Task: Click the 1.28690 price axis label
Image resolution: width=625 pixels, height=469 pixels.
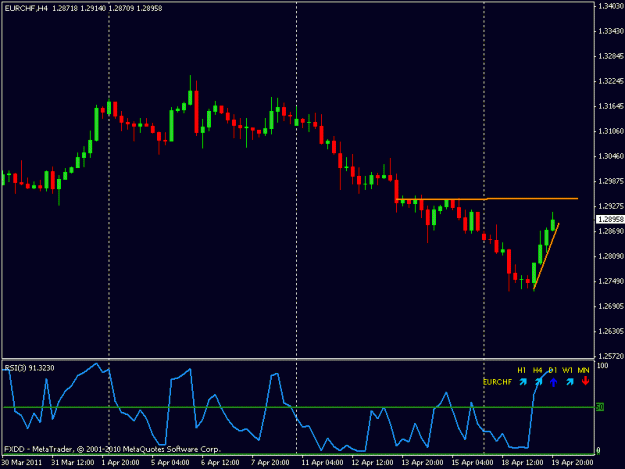Action: 611,231
